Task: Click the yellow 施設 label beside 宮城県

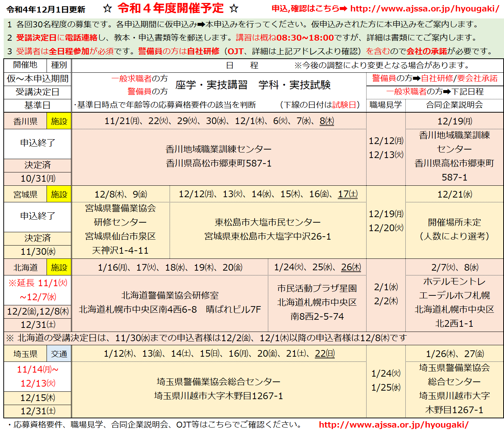Action: 59,195
